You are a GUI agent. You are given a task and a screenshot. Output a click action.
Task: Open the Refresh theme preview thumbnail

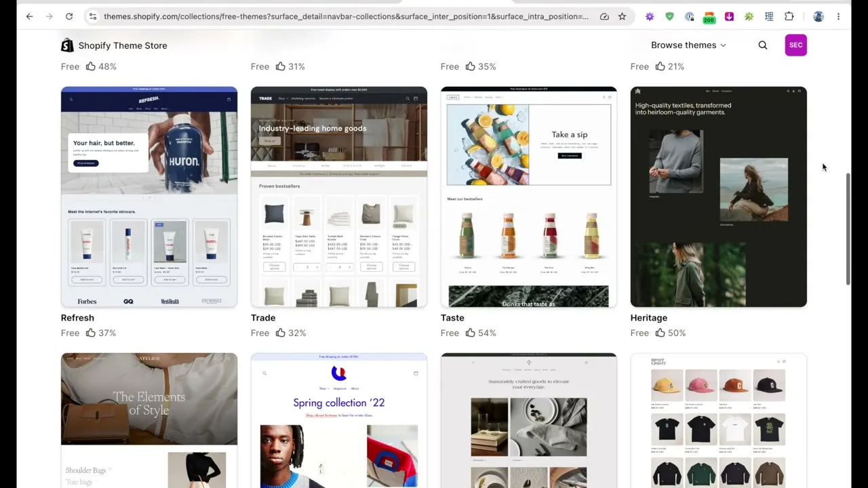pos(149,197)
